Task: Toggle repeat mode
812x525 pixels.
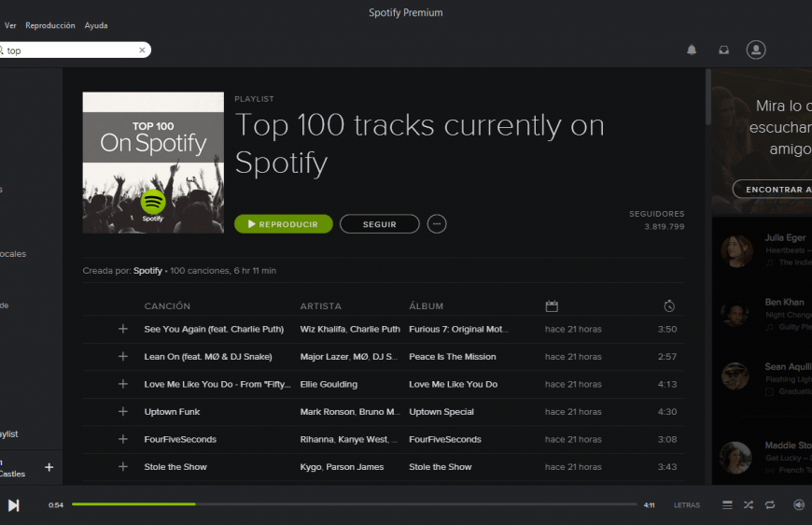Action: (770, 505)
